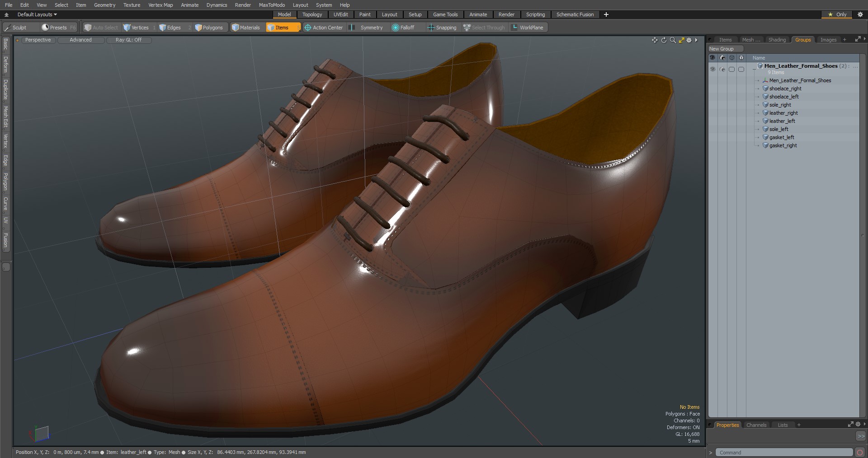The image size is (868, 458).
Task: Select Polygons selection mode
Action: (x=212, y=28)
